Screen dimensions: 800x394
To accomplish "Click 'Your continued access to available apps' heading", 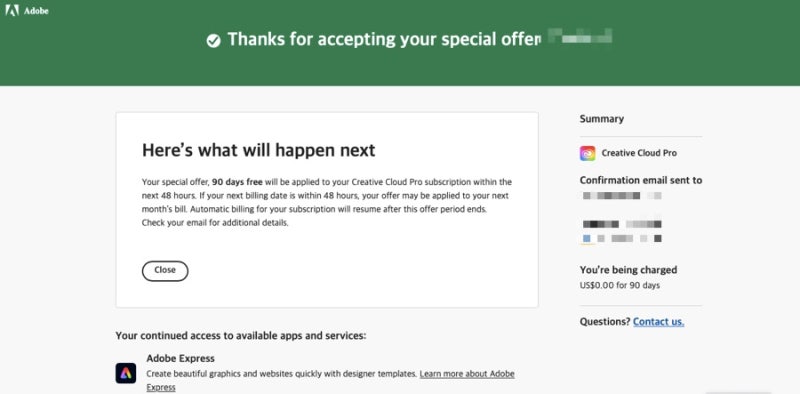I will 241,336.
